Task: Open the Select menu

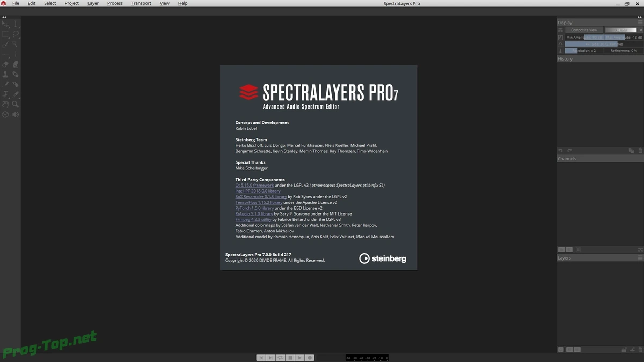Action: pyautogui.click(x=50, y=3)
